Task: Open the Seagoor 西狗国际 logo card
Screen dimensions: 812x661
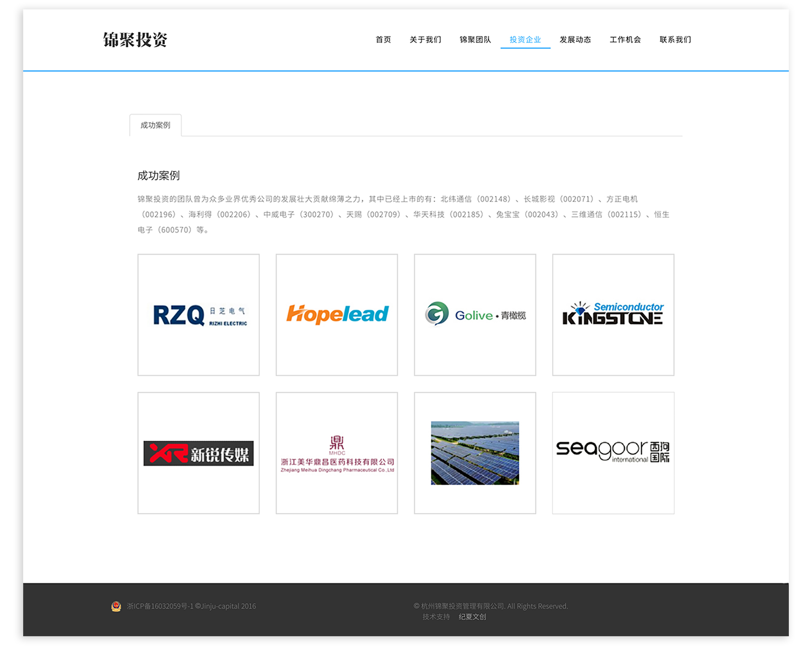Action: click(x=613, y=453)
